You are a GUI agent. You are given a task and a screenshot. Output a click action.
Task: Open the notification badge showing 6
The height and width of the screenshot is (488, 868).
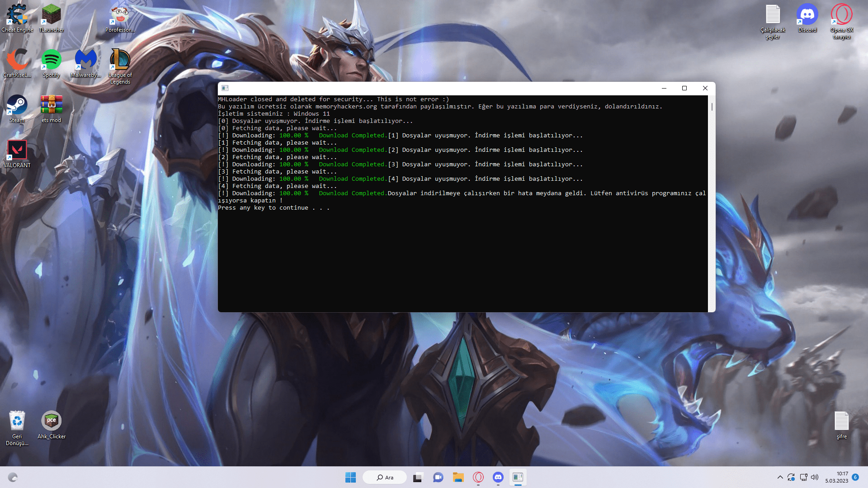[x=855, y=477]
